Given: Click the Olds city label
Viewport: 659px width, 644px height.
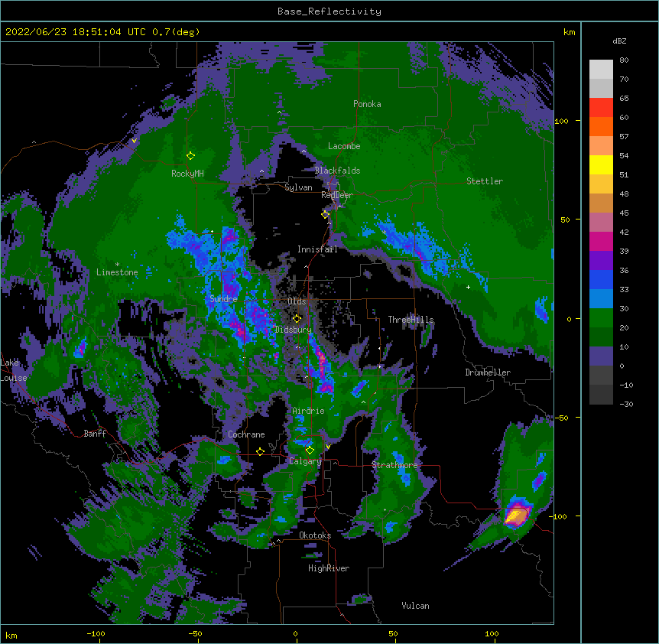Looking at the screenshot, I should click(x=297, y=301).
